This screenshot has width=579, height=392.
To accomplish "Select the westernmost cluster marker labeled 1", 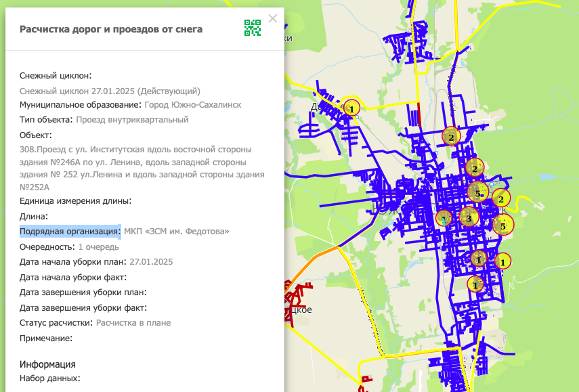I will (x=351, y=108).
